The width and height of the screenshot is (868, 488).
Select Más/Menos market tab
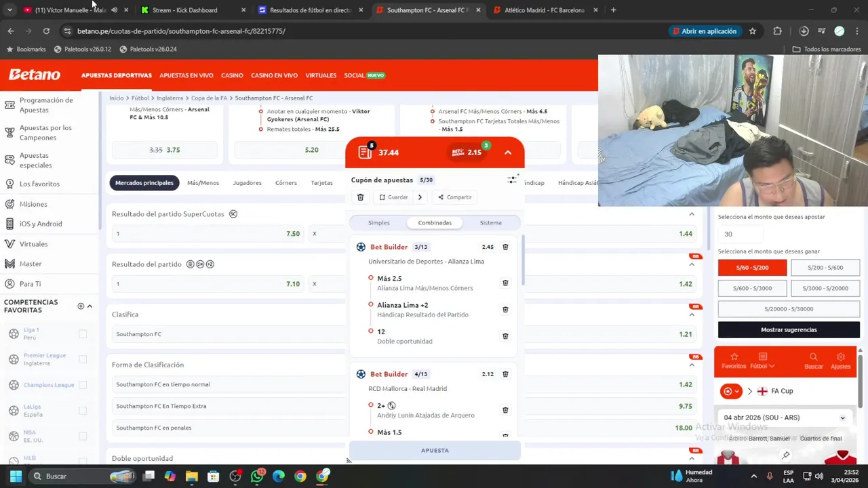click(x=203, y=183)
